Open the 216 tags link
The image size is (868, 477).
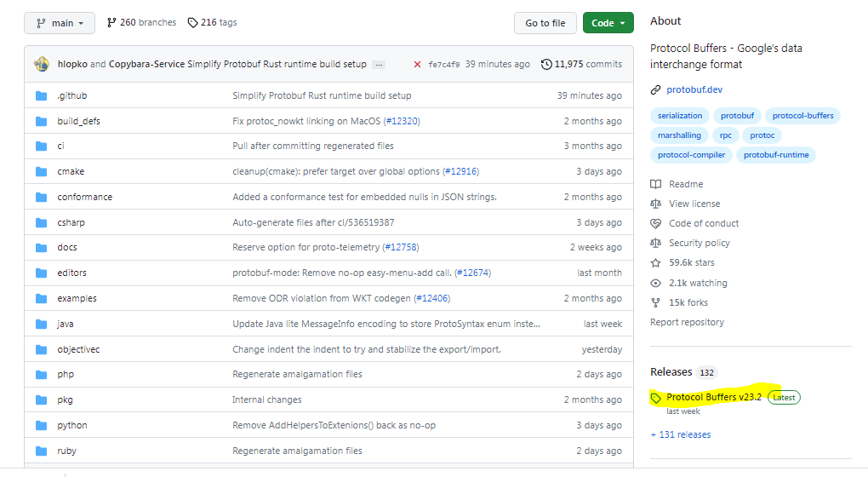point(212,23)
